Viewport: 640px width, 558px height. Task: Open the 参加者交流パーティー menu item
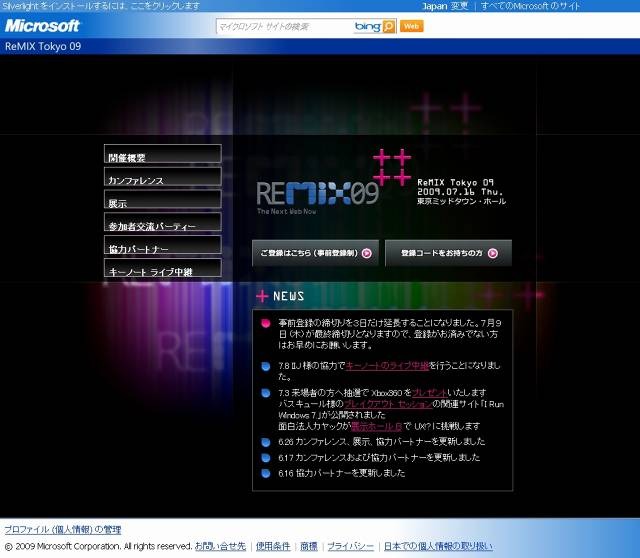pos(163,222)
